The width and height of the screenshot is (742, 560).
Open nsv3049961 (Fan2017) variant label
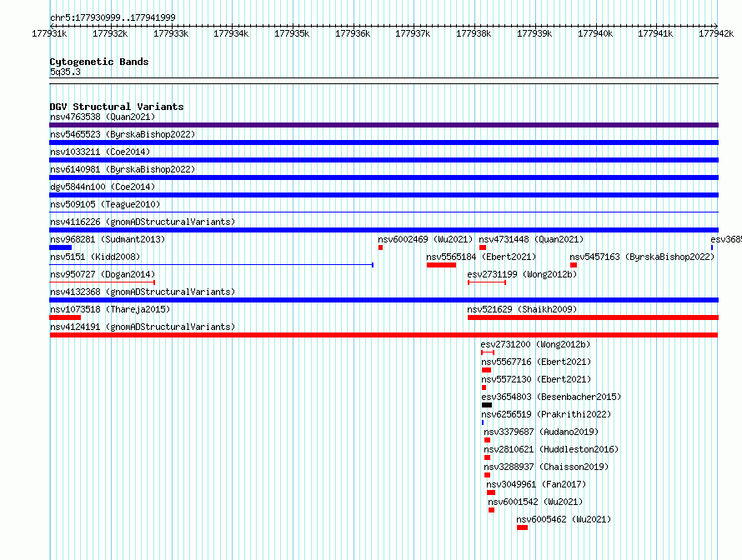point(536,484)
